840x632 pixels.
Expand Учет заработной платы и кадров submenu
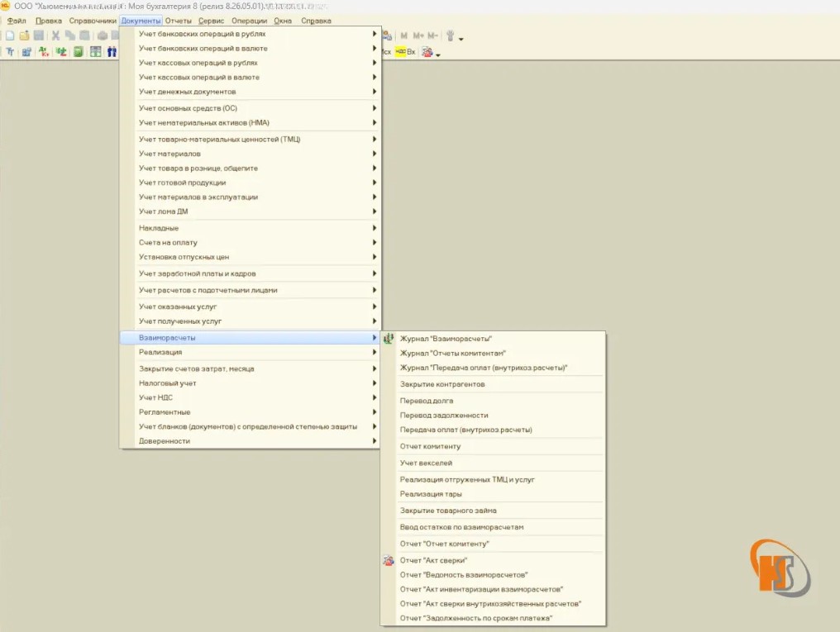[x=250, y=273]
